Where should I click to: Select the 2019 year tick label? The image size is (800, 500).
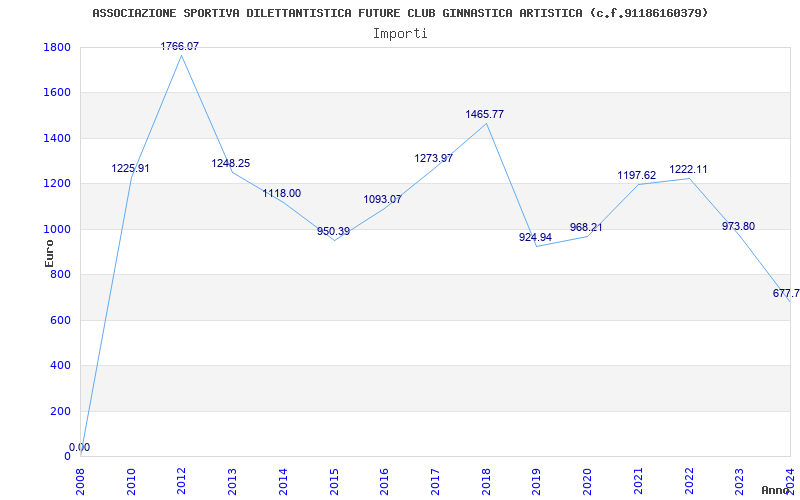537,481
